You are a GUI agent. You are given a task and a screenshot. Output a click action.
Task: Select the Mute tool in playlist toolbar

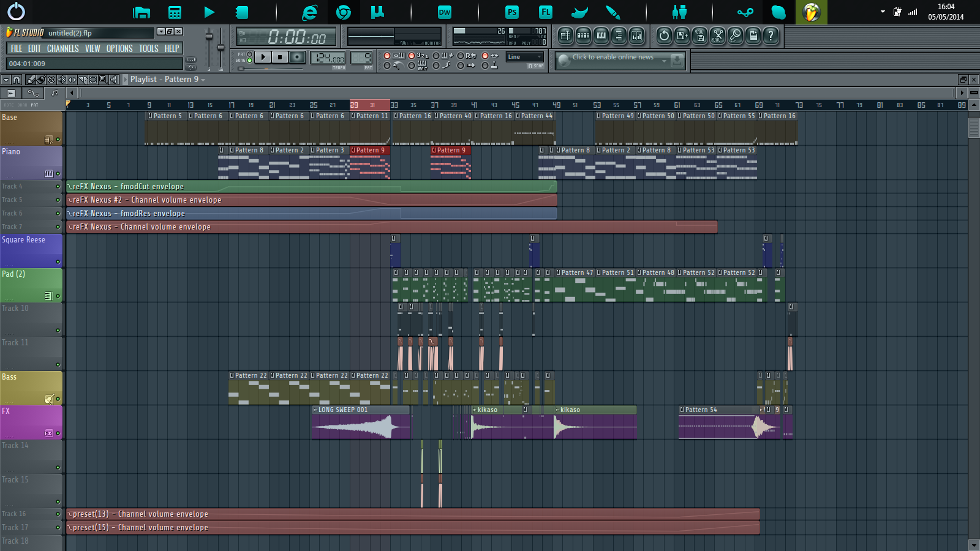pyautogui.click(x=62, y=80)
